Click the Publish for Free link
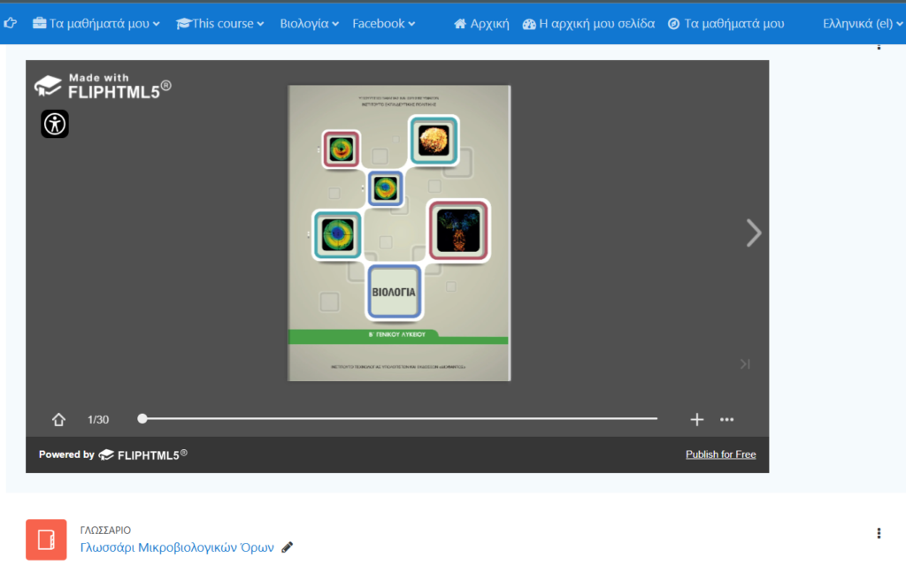Screen dimensions: 906x588 (720, 454)
